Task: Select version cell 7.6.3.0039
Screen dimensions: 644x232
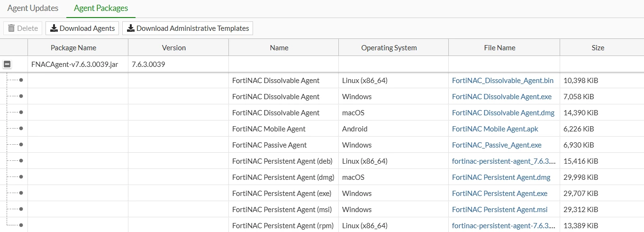Action: click(148, 64)
